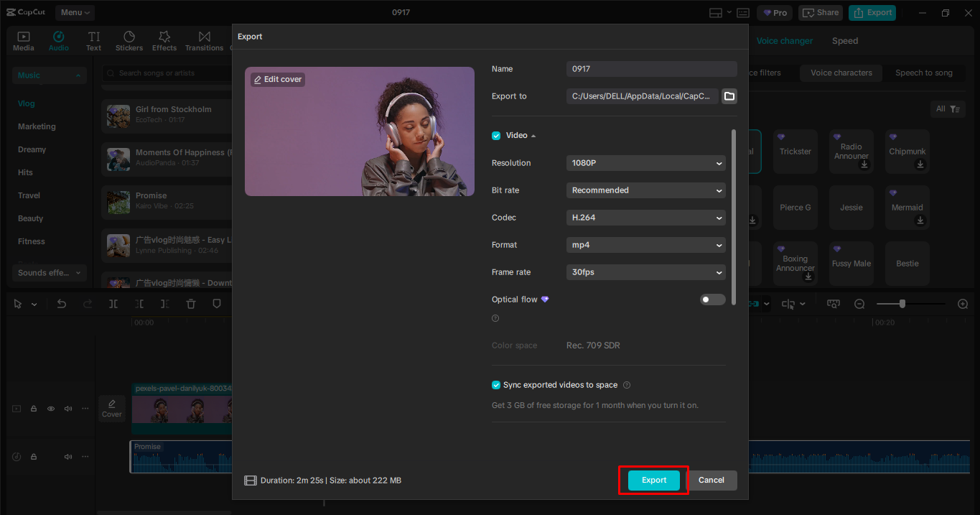980x515 pixels.
Task: Click the timeline zoom slider handle
Action: pos(902,304)
